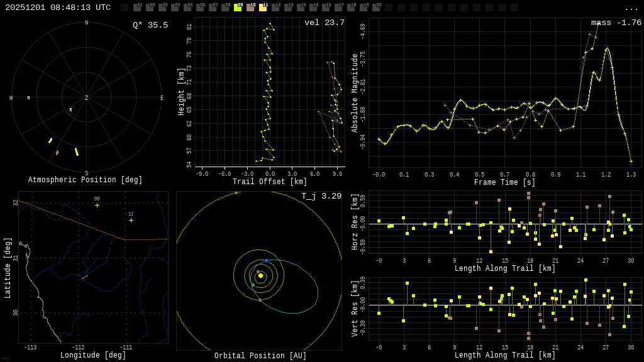Image resolution: width=644 pixels, height=362 pixels.
Task: Click the Frame Time [s] axis label
Action: point(504,182)
